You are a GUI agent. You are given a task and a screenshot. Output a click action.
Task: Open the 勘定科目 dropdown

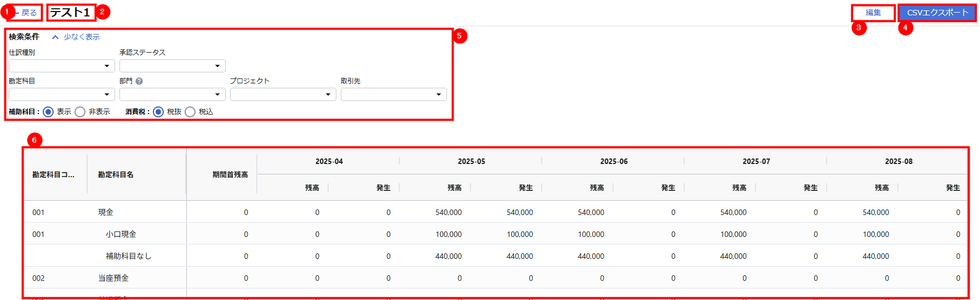pos(61,94)
